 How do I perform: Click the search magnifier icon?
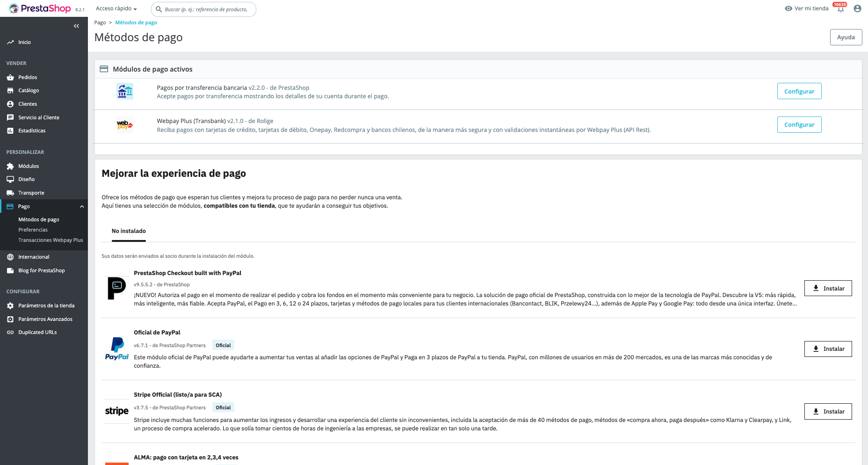(x=159, y=9)
